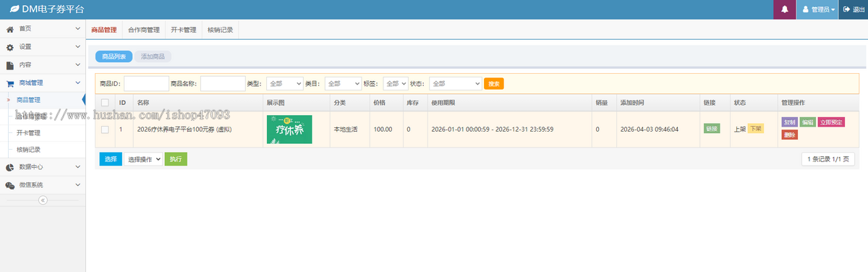Image resolution: width=868 pixels, height=272 pixels.
Task: Expand the 设置 sidebar chevron
Action: pyautogui.click(x=77, y=47)
